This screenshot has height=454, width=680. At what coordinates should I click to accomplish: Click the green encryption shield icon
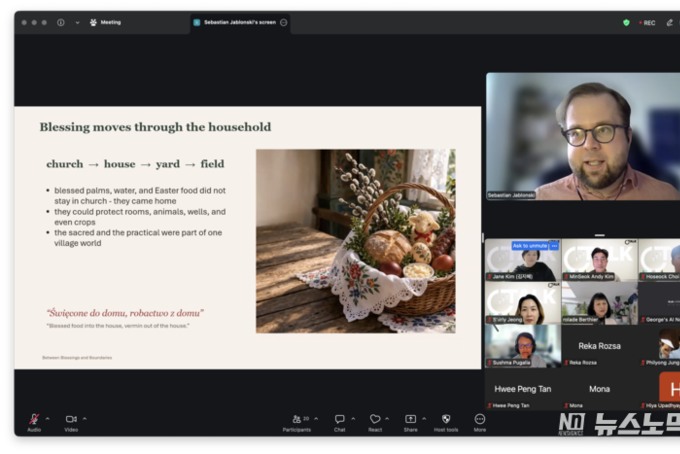pos(626,22)
